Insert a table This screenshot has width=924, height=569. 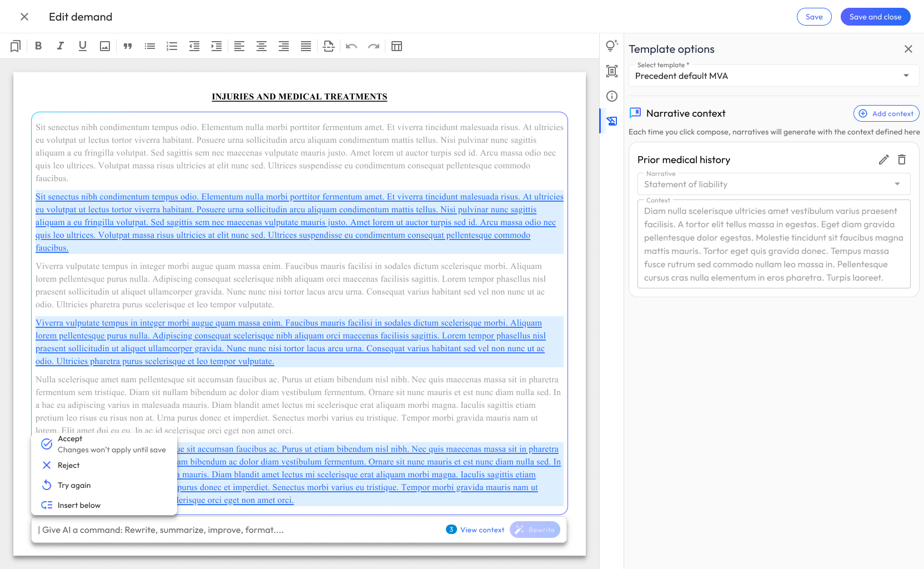point(396,46)
